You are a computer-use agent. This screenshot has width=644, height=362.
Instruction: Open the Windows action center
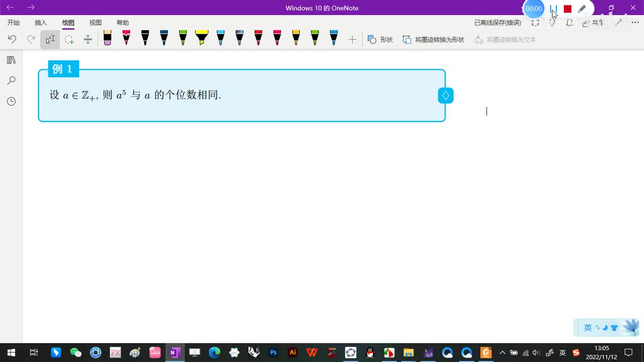coord(628,352)
